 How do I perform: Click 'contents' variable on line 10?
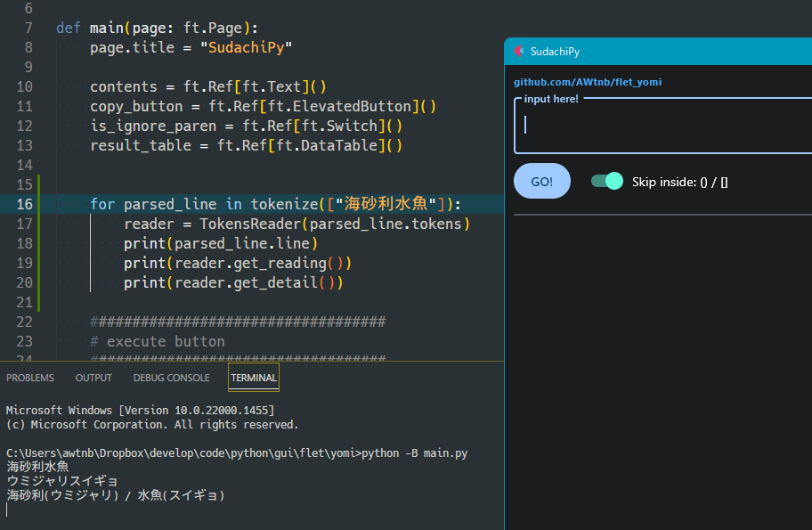123,86
